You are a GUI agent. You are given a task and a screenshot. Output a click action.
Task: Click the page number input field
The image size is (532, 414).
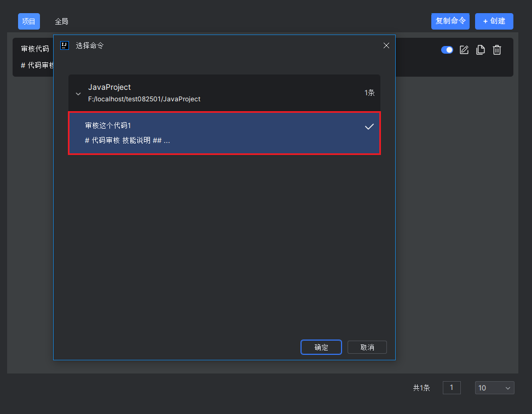pyautogui.click(x=452, y=388)
